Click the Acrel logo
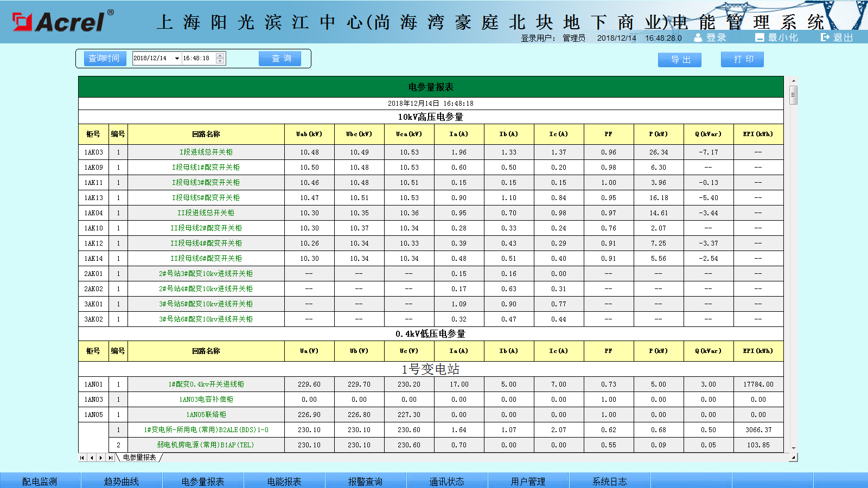The height and width of the screenshot is (488, 868). (x=63, y=21)
